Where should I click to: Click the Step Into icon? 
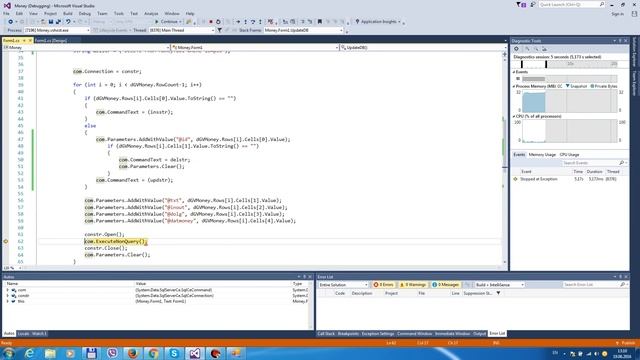pyautogui.click(x=245, y=22)
